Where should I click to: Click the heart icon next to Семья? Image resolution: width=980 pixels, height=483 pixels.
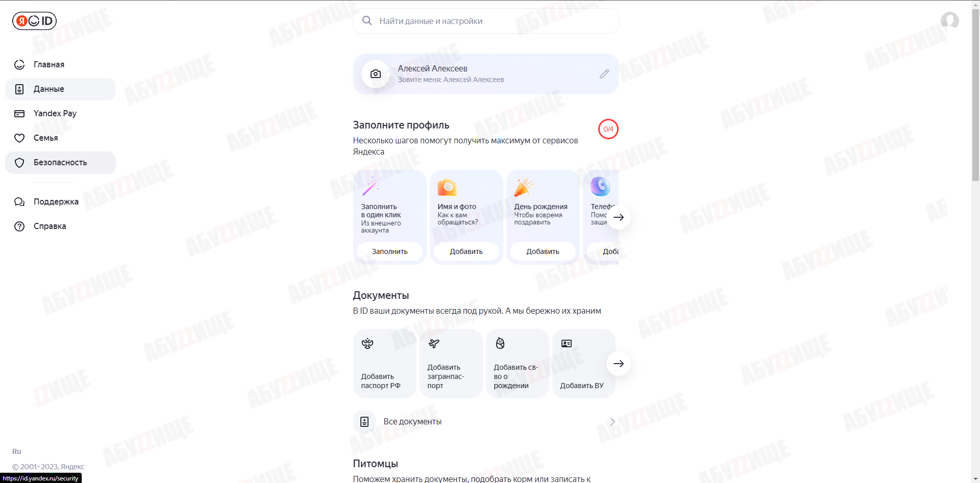pyautogui.click(x=19, y=138)
